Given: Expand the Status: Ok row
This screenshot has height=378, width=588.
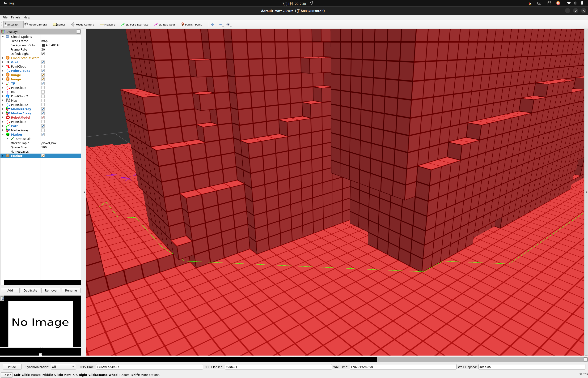Looking at the screenshot, I should point(8,139).
